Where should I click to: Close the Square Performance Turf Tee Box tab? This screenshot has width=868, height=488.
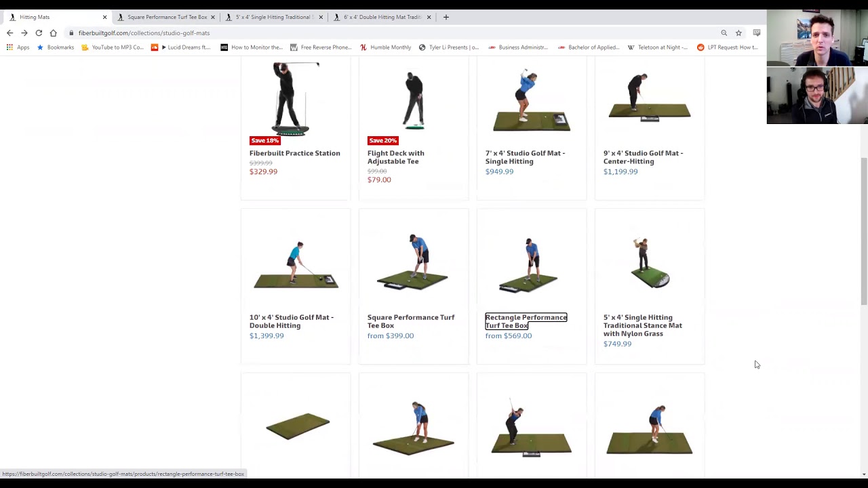point(212,17)
